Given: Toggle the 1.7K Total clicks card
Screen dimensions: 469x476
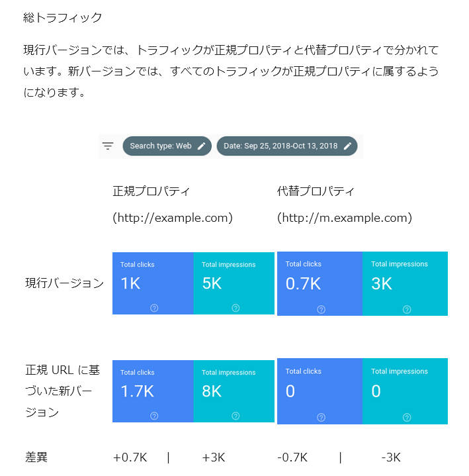Looking at the screenshot, I should [x=153, y=391].
